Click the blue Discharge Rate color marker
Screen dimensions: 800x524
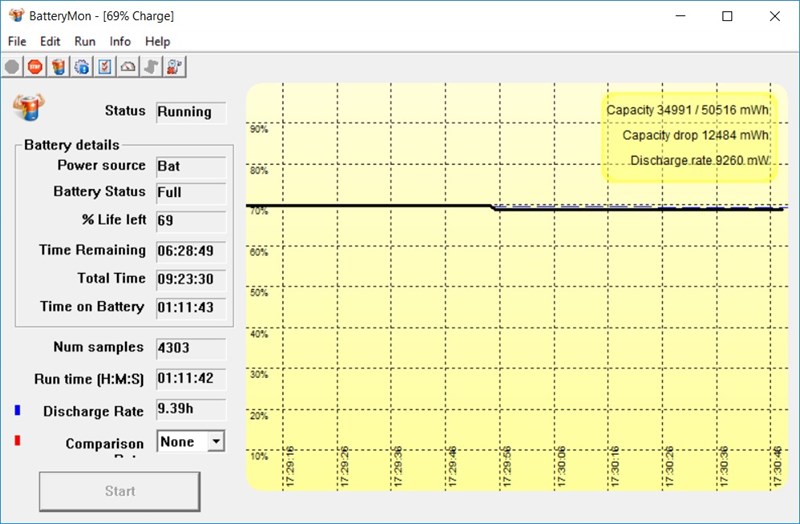pos(18,410)
